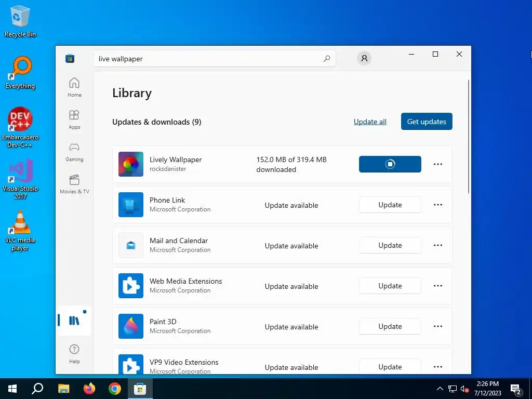Click Web Media Extensions title text
The height and width of the screenshot is (399, 532).
click(185, 281)
